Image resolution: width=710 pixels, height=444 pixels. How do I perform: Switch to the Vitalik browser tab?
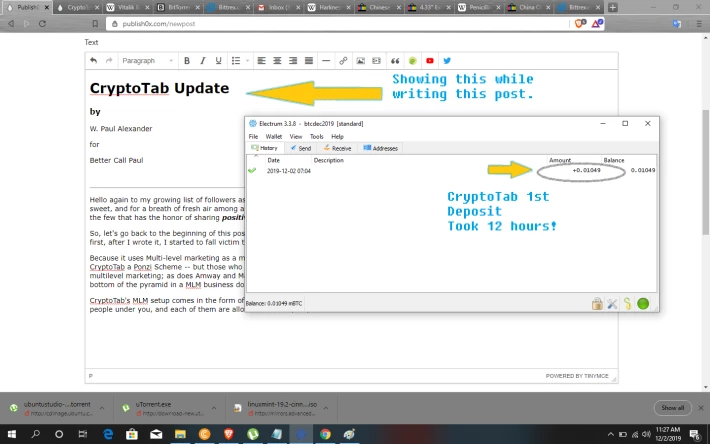[x=128, y=7]
